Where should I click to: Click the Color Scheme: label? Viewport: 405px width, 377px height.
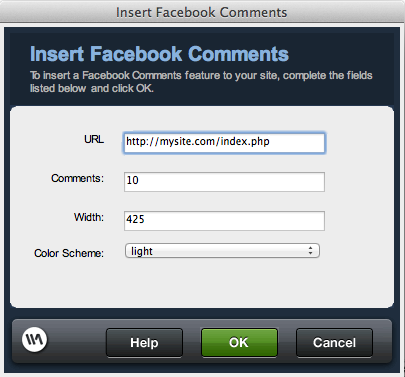[x=69, y=253]
